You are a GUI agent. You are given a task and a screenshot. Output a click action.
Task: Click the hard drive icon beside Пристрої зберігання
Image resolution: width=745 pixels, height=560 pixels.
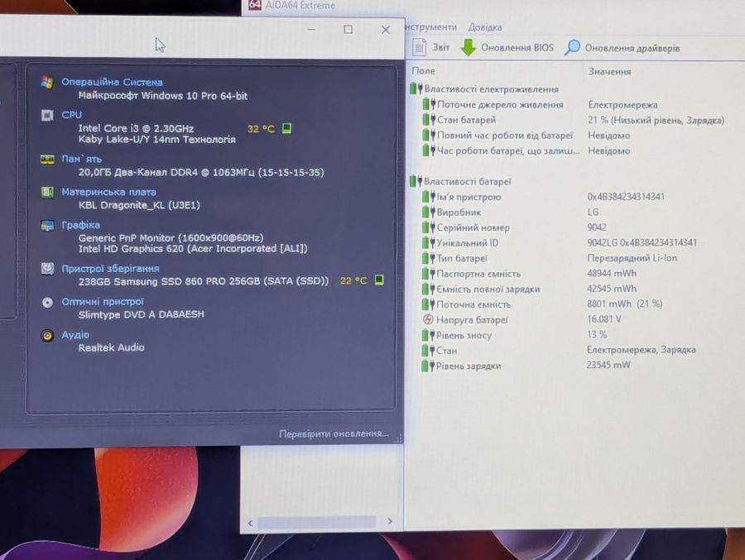coord(47,268)
